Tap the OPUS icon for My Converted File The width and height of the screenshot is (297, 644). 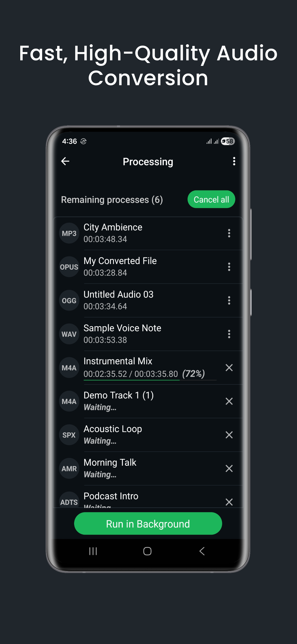69,267
